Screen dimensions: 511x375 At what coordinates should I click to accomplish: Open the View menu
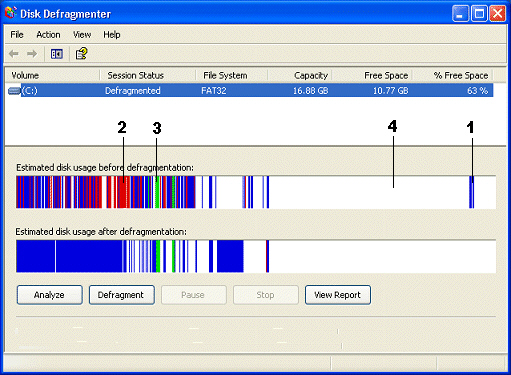[x=82, y=35]
